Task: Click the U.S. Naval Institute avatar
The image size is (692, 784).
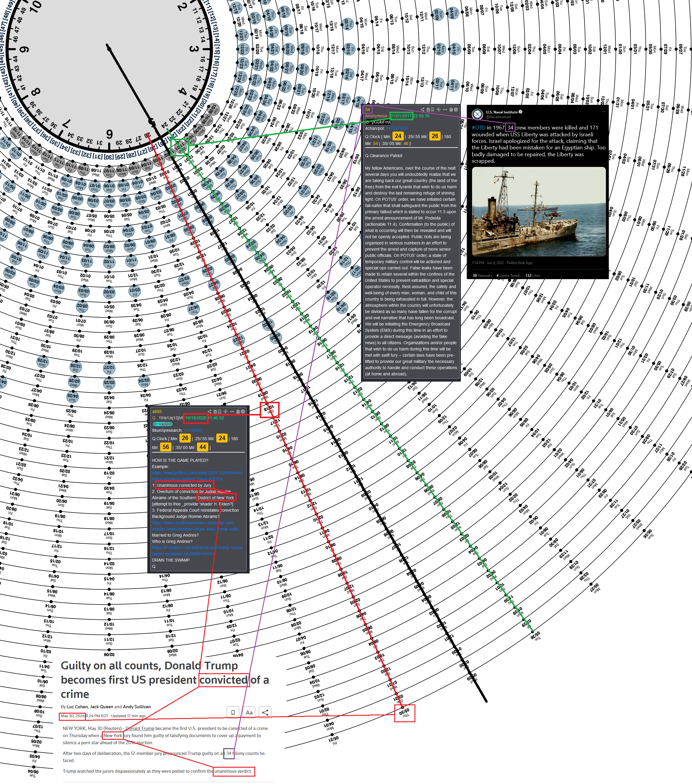Action: pos(477,114)
